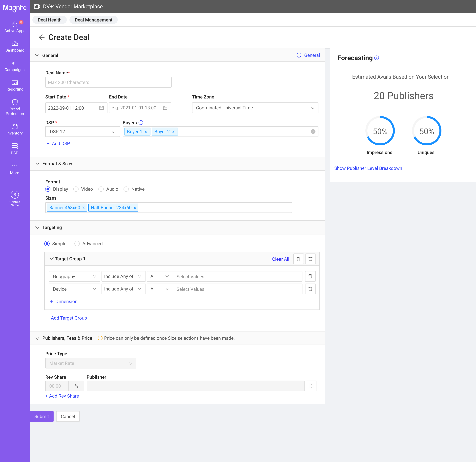
Task: Open the DSP 12 dropdown
Action: pyautogui.click(x=83, y=132)
